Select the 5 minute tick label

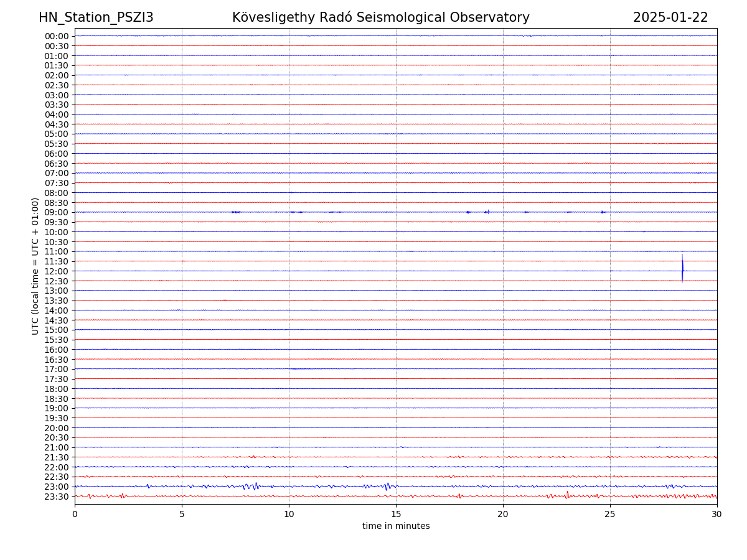click(182, 514)
